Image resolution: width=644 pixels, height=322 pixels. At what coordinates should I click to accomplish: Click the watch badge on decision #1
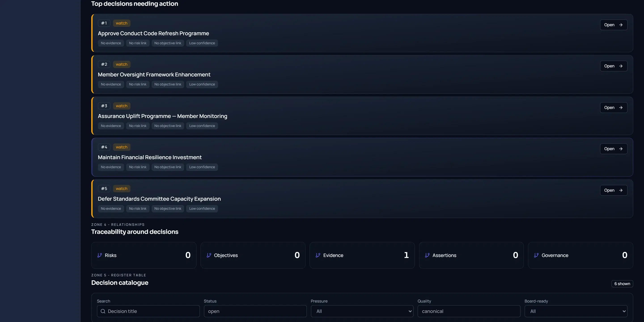121,23
